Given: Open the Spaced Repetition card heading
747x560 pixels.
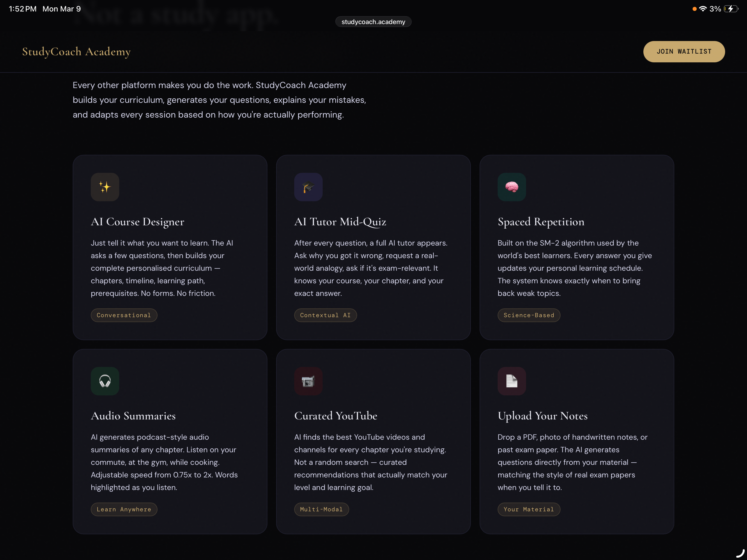Looking at the screenshot, I should [541, 221].
